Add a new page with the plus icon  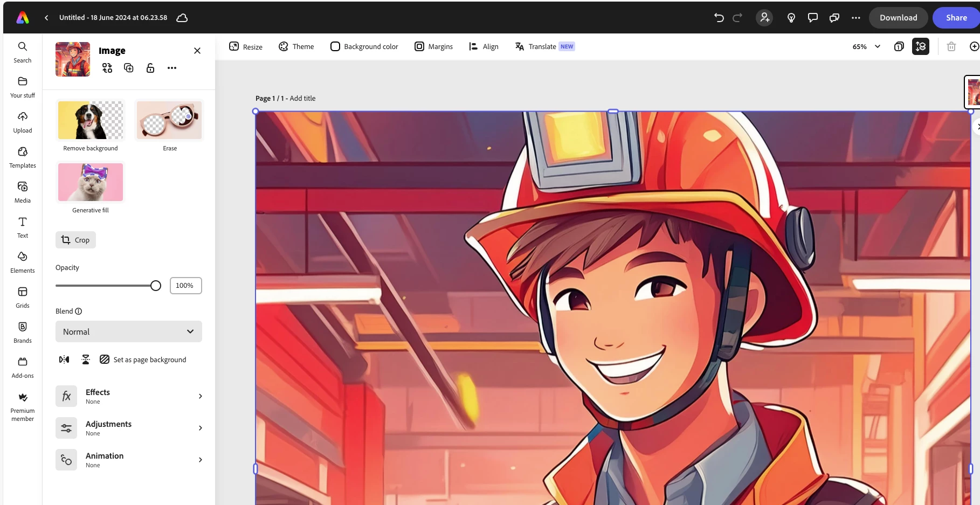(974, 46)
